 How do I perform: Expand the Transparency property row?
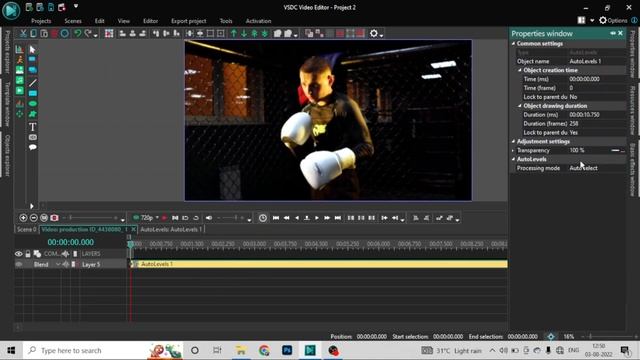point(513,150)
